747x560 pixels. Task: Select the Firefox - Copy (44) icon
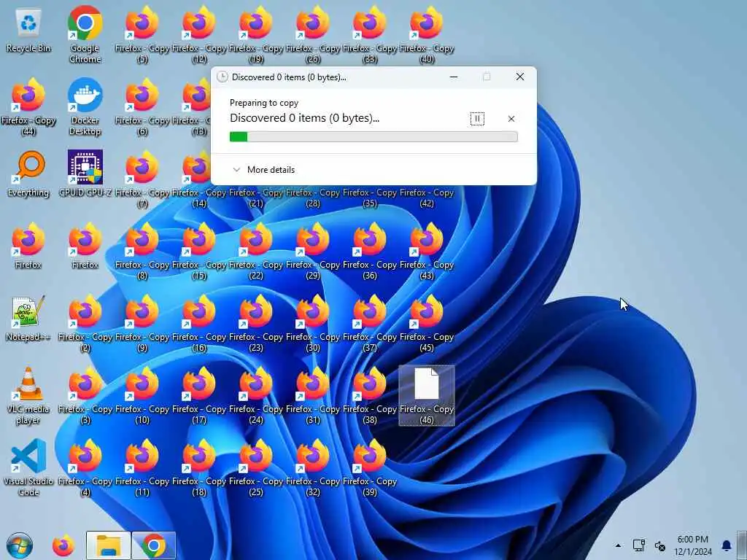pyautogui.click(x=28, y=107)
